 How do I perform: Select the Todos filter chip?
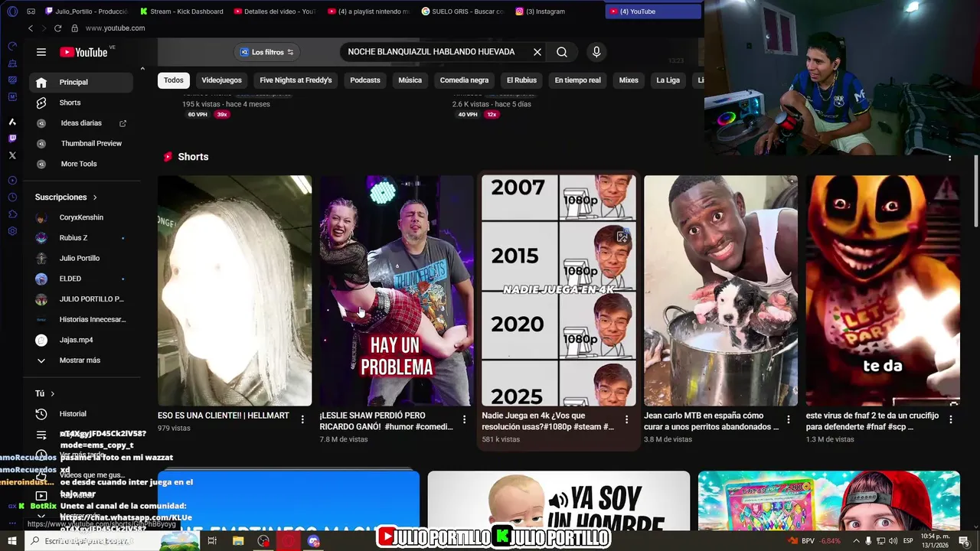(174, 80)
